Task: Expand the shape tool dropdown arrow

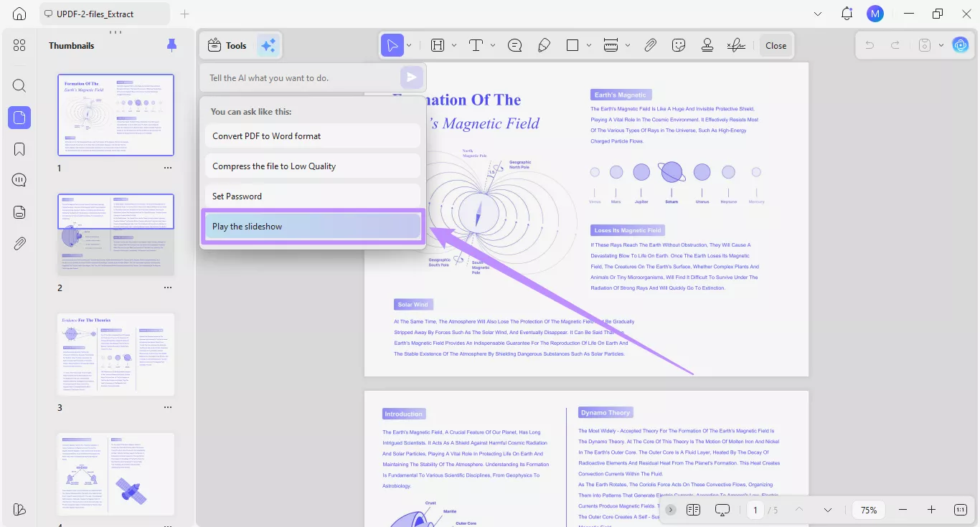Action: (589, 45)
